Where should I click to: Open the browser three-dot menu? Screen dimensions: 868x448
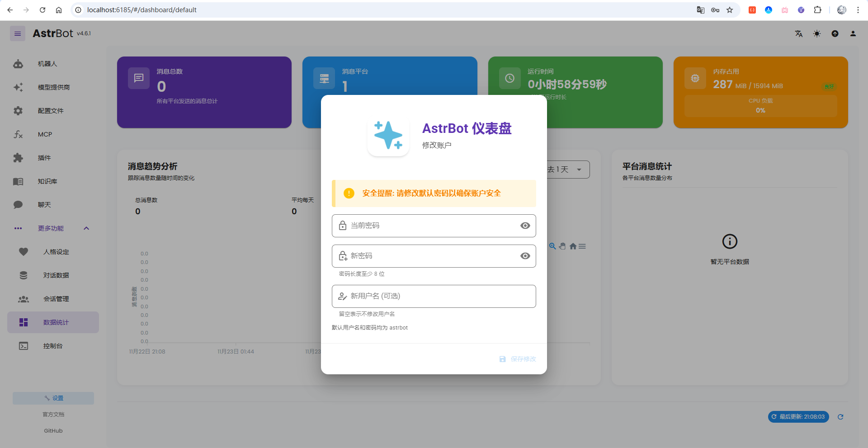pos(858,10)
